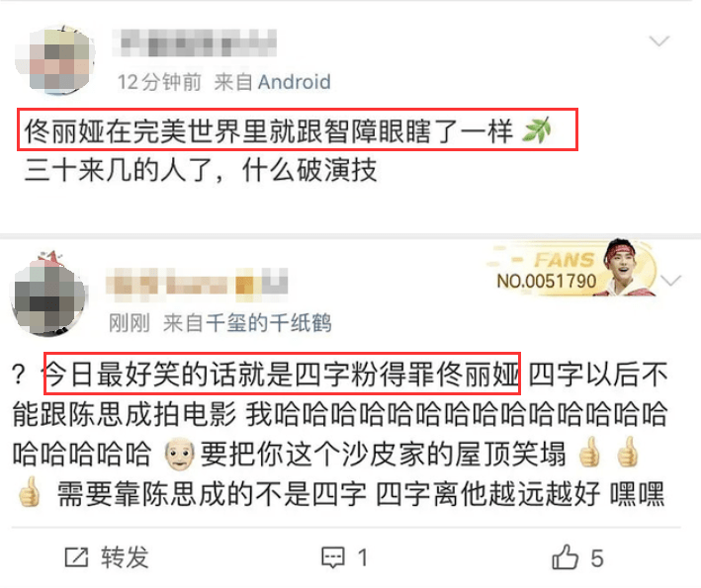Click the like count 5
This screenshot has height=588, width=701.
pos(597,558)
